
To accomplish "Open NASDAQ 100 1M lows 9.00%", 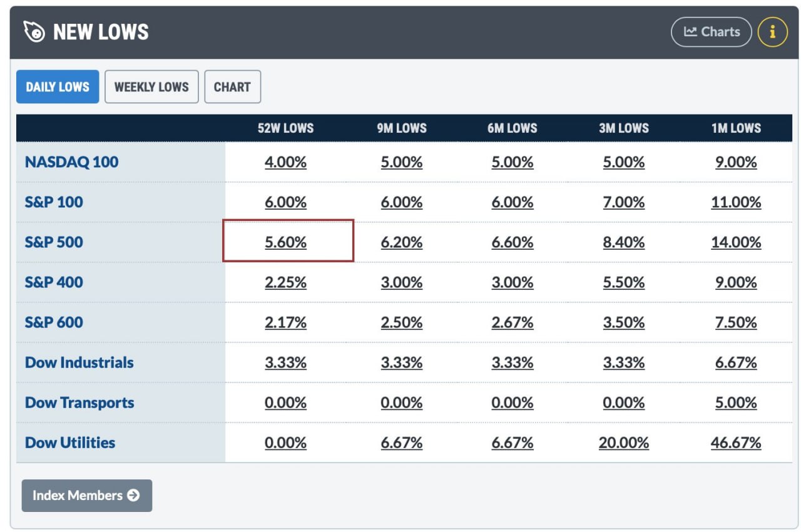I will (736, 162).
